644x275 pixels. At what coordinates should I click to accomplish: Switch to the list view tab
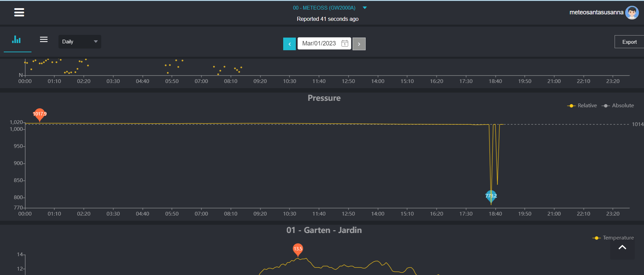[x=44, y=40]
